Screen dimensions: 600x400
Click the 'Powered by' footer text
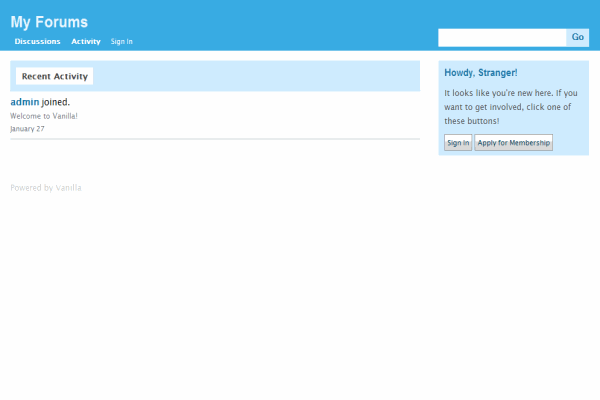coord(31,187)
